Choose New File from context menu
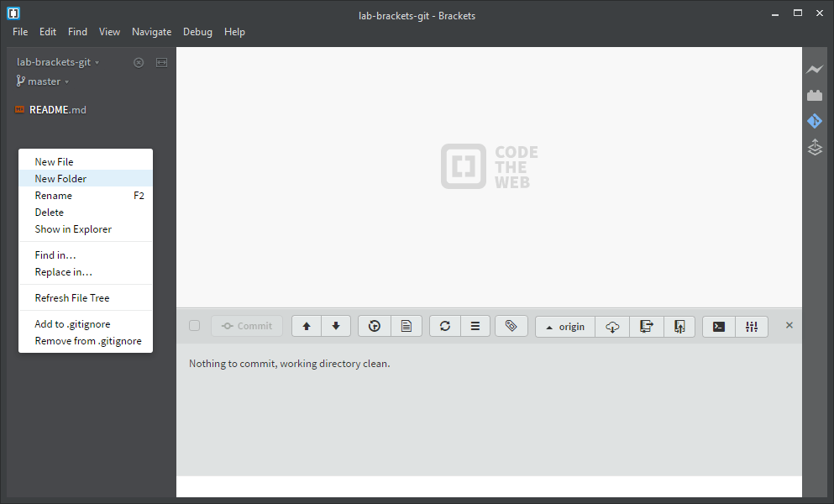The image size is (834, 504). (x=86, y=162)
